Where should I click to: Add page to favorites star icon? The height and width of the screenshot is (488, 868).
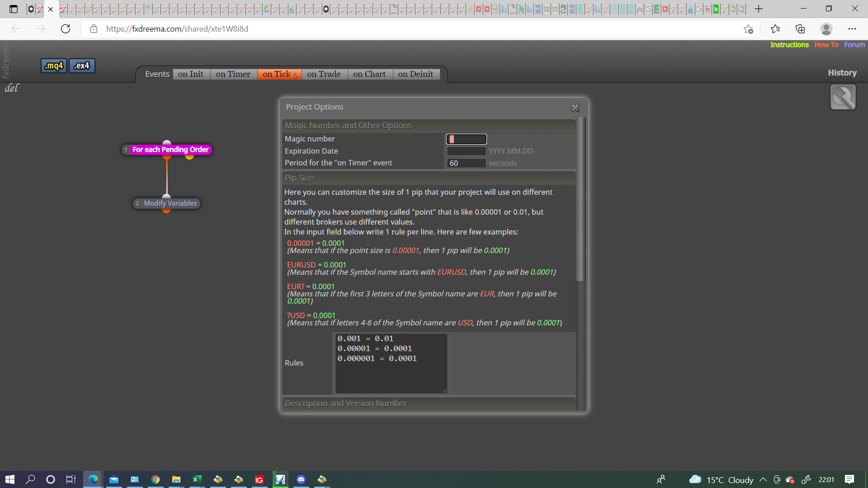pos(748,29)
